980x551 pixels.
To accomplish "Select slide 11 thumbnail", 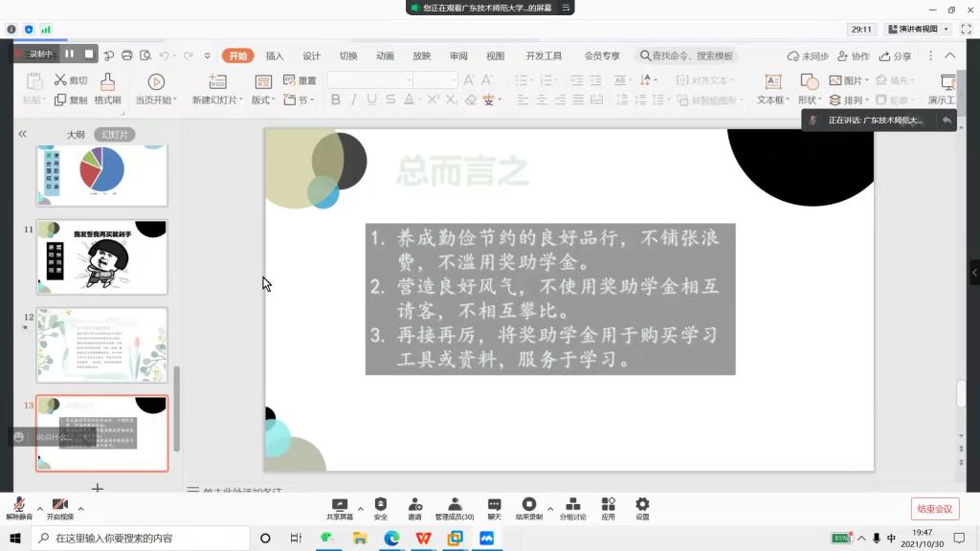I will coord(101,257).
